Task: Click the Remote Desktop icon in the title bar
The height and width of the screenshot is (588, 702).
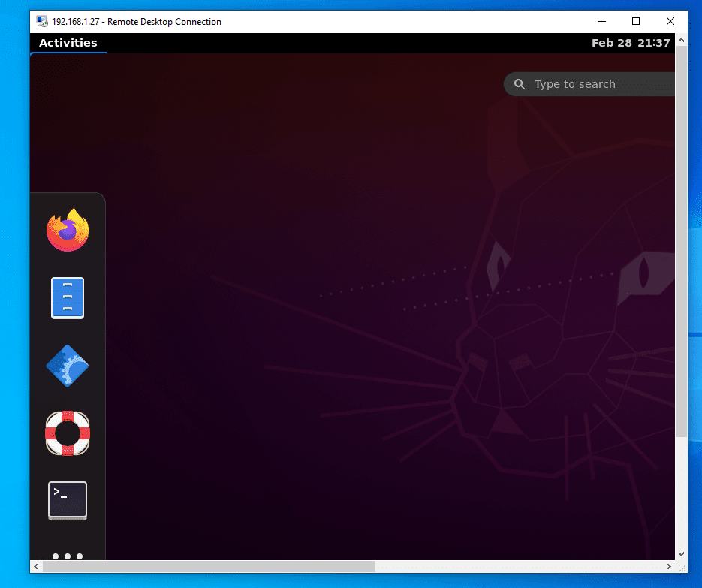Action: click(41, 21)
